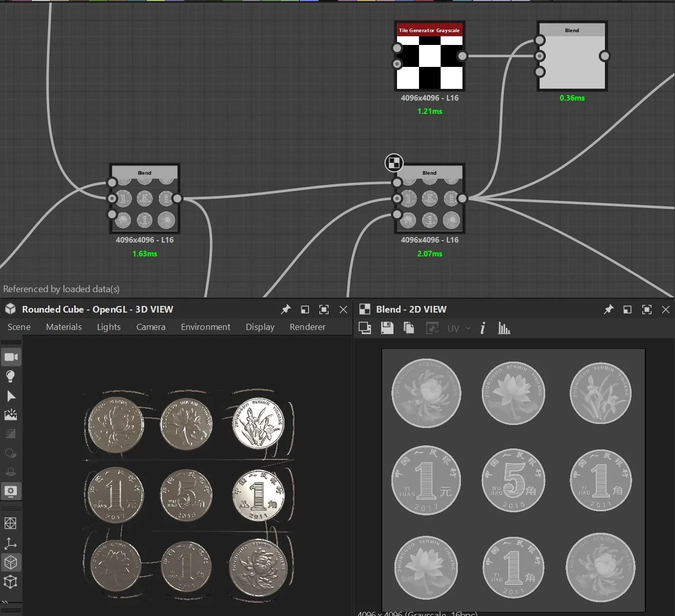This screenshot has width=675, height=616.
Task: Click the bounding box cube icon
Action: (11, 582)
